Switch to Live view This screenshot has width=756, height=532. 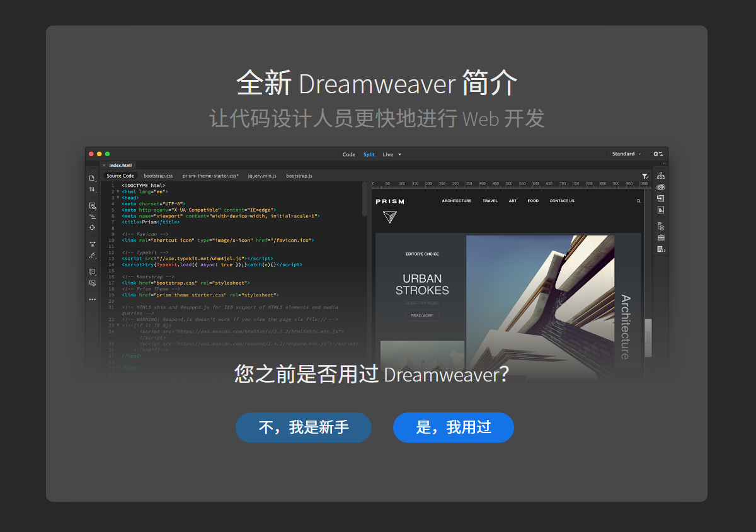(x=388, y=154)
